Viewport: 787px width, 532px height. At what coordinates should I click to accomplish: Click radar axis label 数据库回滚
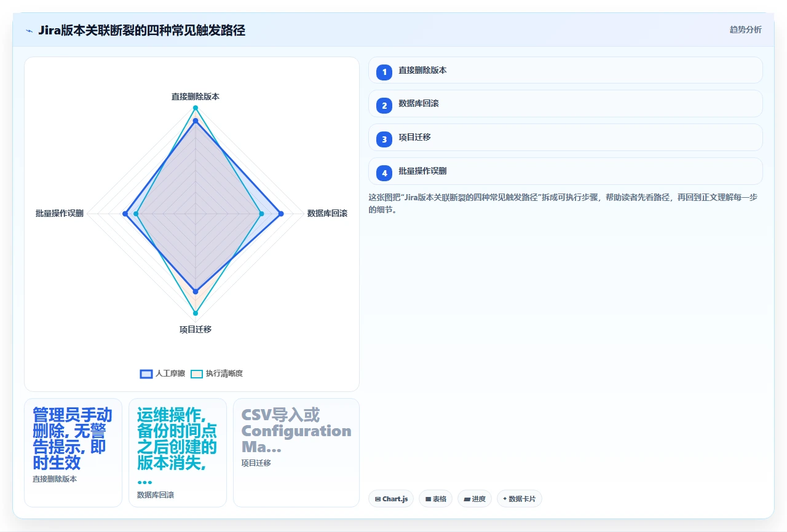point(327,214)
